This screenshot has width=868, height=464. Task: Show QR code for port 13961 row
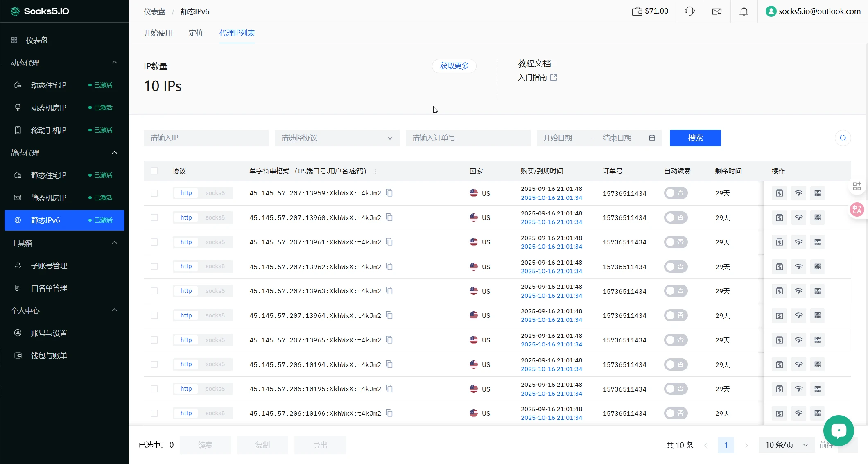click(818, 242)
